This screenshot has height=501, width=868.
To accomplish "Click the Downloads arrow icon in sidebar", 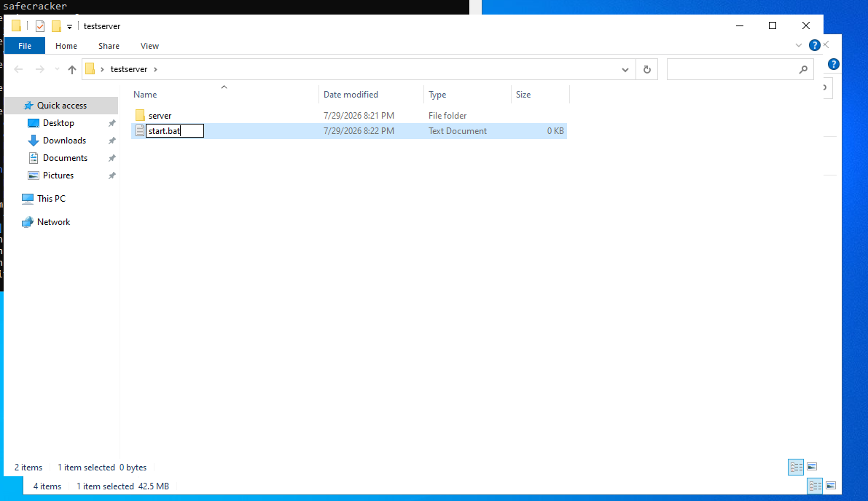I will click(x=34, y=141).
